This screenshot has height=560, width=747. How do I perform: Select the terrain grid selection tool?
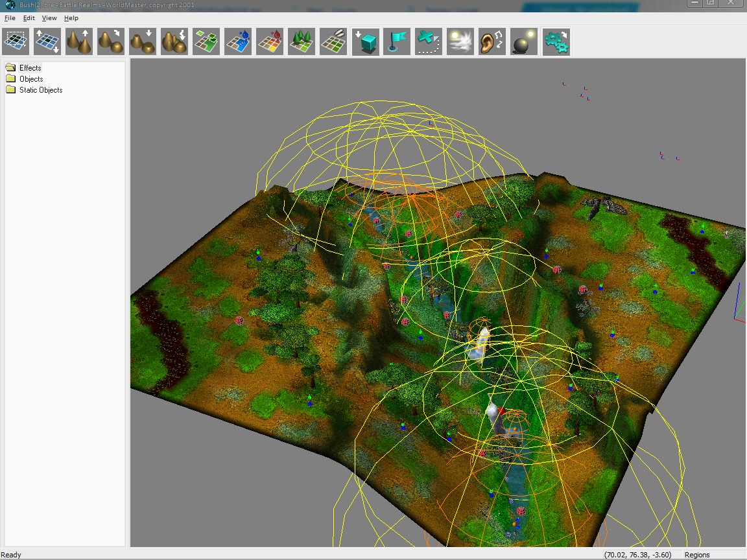tap(16, 41)
